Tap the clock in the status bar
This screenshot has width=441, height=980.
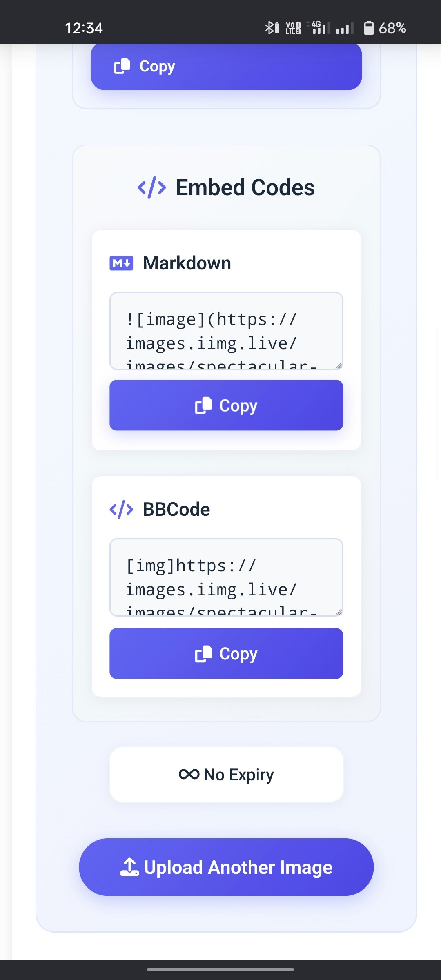[84, 28]
